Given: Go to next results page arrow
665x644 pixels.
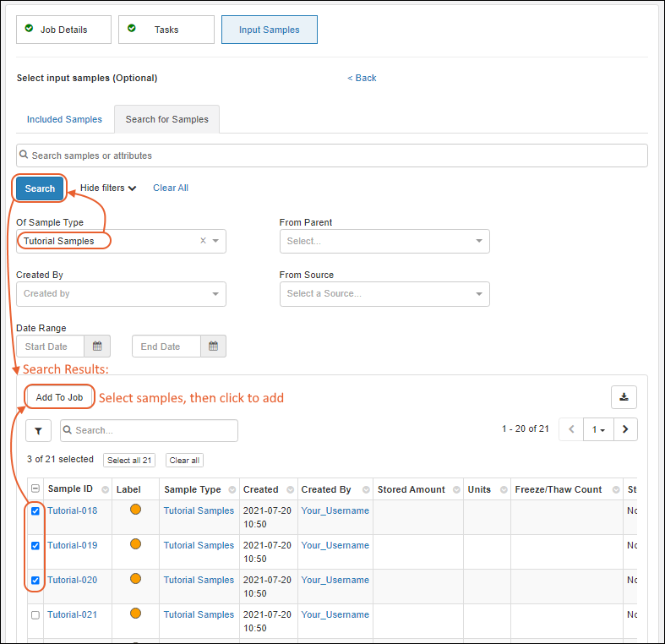Looking at the screenshot, I should pyautogui.click(x=625, y=429).
